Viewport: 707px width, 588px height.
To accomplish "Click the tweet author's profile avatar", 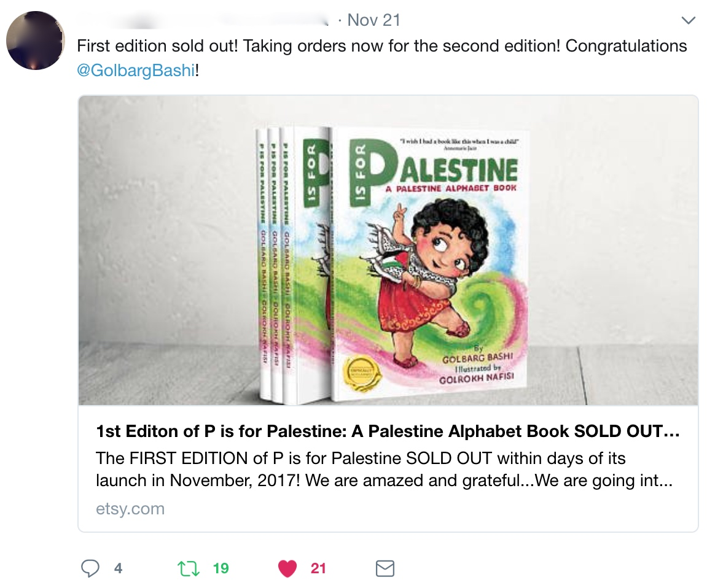I will tap(35, 40).
